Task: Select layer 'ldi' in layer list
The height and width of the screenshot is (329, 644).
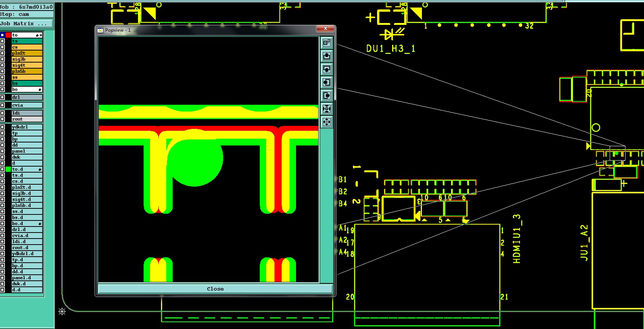Action: click(x=27, y=113)
